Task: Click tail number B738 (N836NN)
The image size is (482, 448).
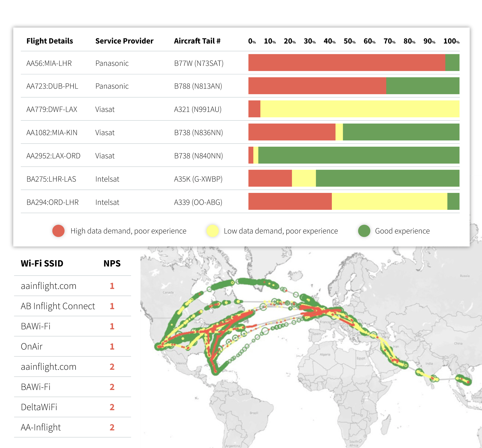Action: pyautogui.click(x=198, y=133)
